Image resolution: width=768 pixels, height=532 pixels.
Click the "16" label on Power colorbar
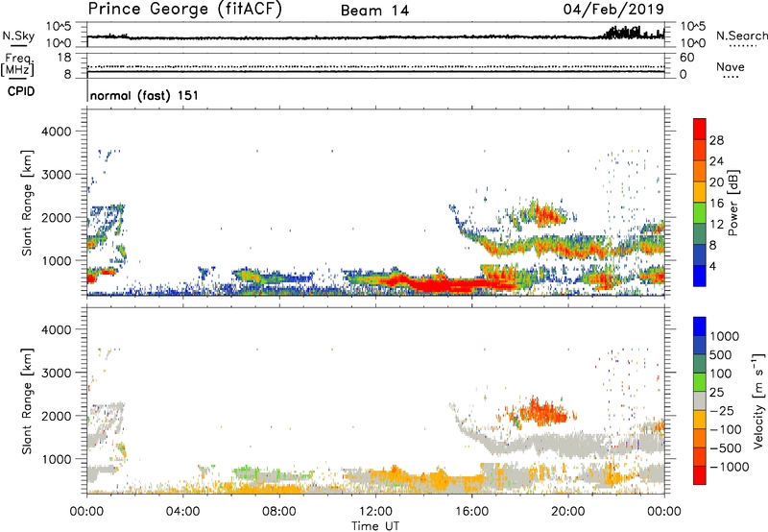tap(716, 204)
